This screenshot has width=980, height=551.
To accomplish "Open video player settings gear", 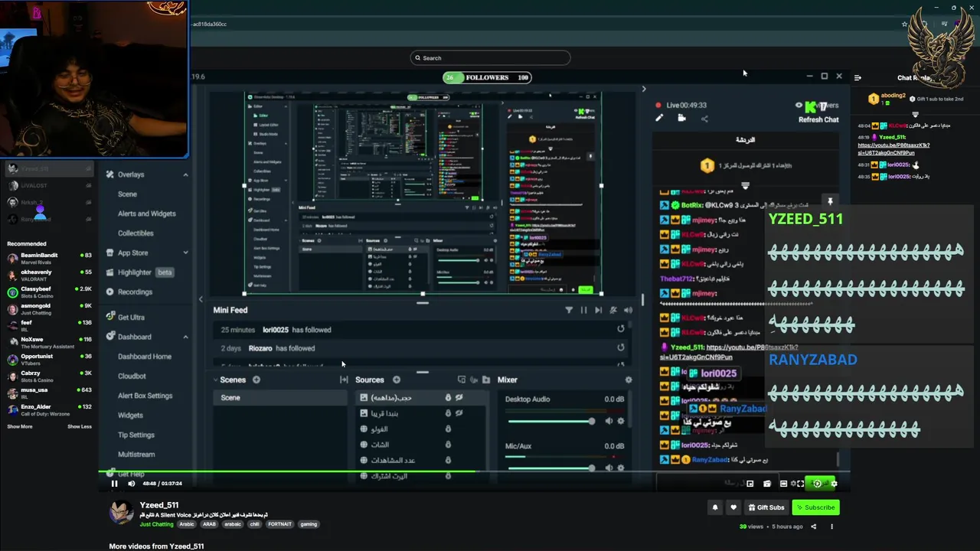I will click(x=834, y=484).
